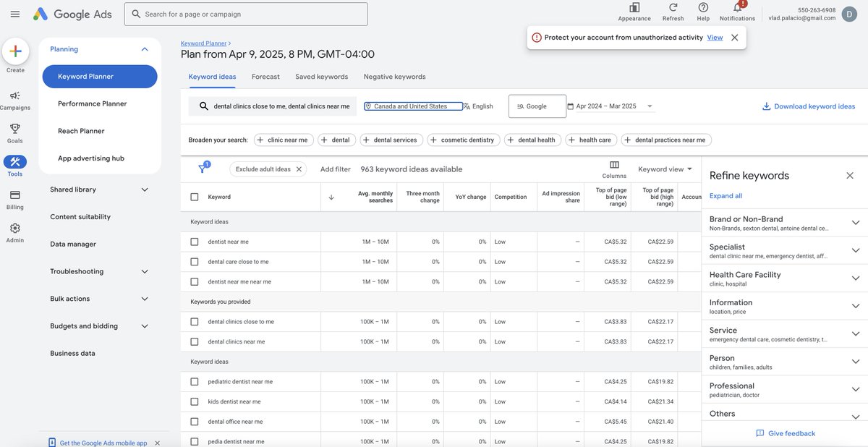Switch to Negative keywords tab
The width and height of the screenshot is (868, 447).
394,77
